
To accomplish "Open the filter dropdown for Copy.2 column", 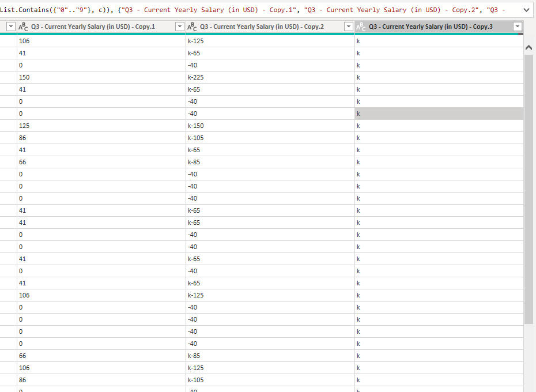I will point(348,27).
